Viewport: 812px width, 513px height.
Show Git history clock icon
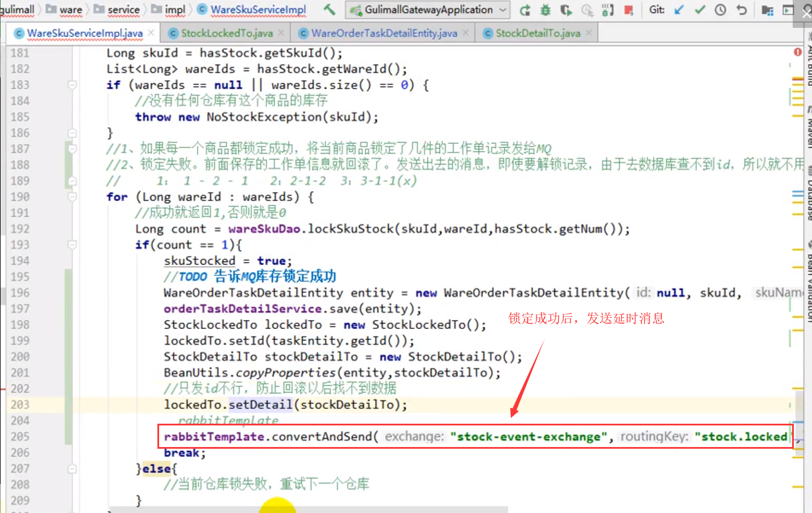pos(721,10)
